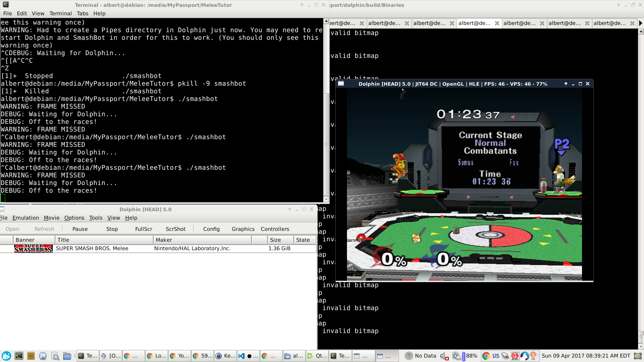This screenshot has width=644, height=362.
Task: Open Dolphin View menu
Action: 114,218
